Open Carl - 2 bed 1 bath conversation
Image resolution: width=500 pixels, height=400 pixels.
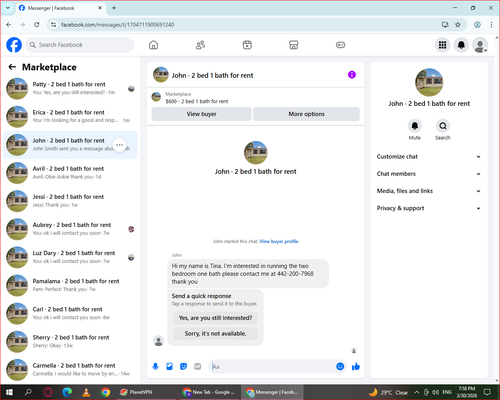[70, 313]
